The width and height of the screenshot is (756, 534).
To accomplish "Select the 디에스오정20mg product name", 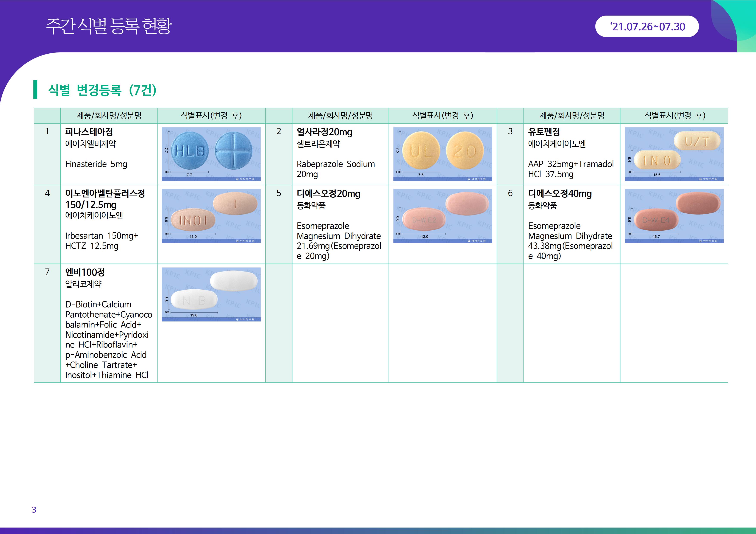I will point(328,193).
